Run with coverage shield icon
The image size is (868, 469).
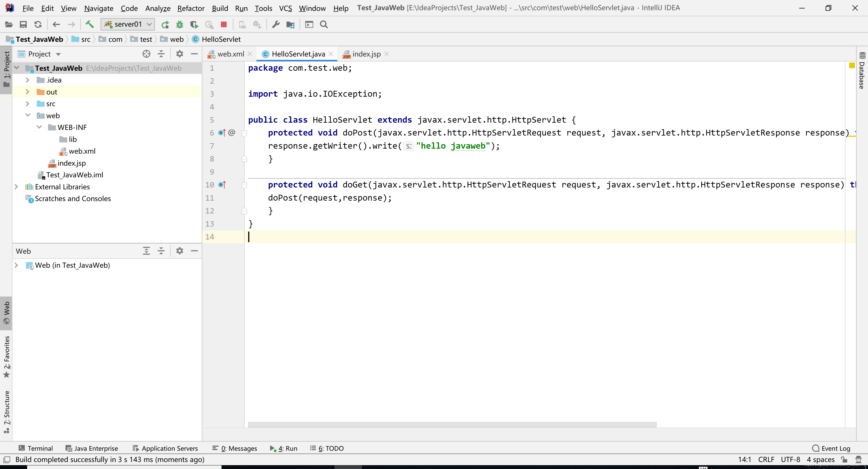point(194,24)
